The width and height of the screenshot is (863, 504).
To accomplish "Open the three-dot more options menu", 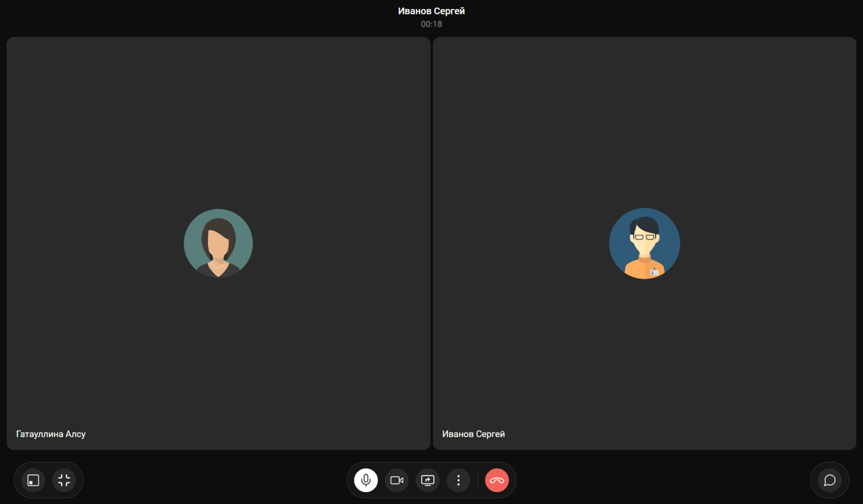I will coord(458,480).
